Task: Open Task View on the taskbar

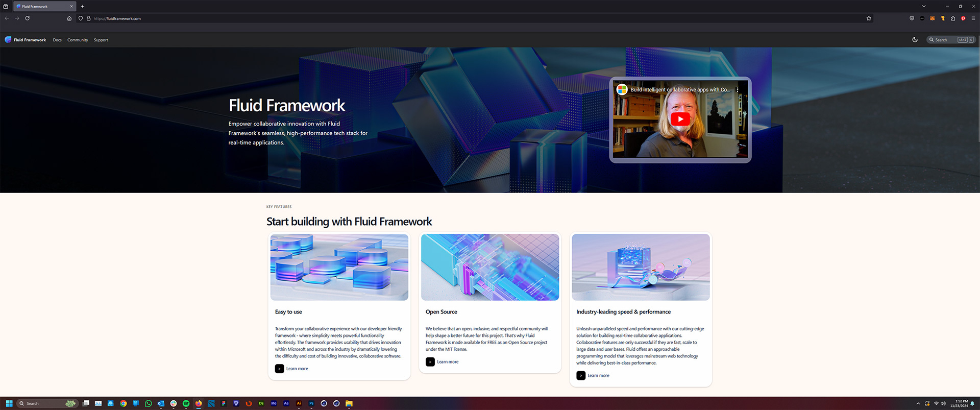Action: (x=86, y=403)
